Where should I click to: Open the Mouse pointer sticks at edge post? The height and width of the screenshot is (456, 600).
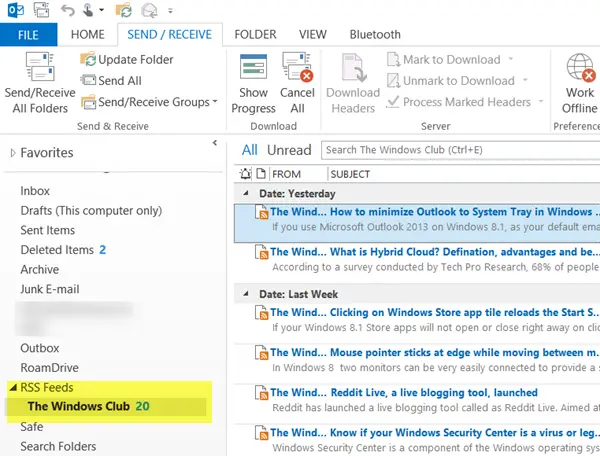pyautogui.click(x=417, y=363)
